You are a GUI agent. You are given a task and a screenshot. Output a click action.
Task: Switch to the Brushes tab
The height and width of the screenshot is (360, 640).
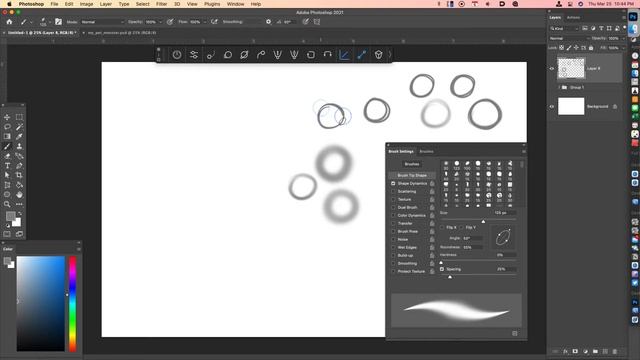pyautogui.click(x=427, y=151)
